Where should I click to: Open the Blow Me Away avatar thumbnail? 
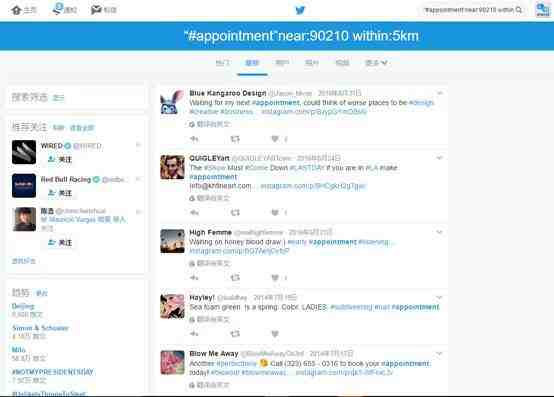click(x=172, y=362)
